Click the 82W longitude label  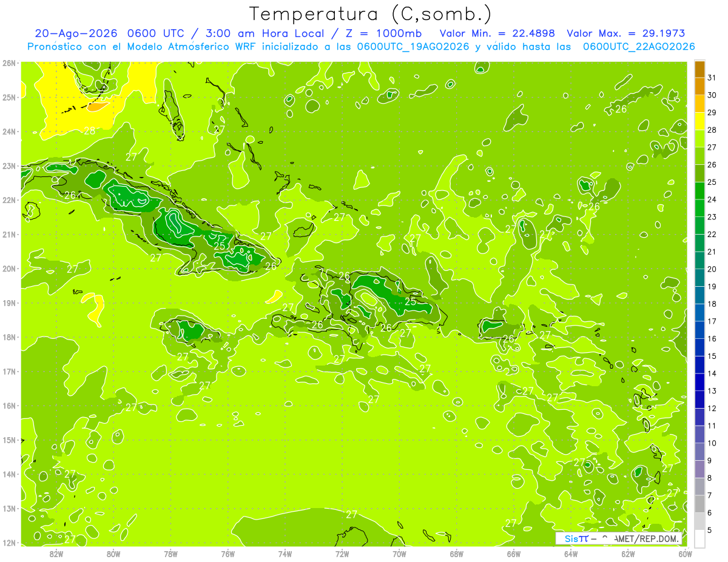(56, 553)
